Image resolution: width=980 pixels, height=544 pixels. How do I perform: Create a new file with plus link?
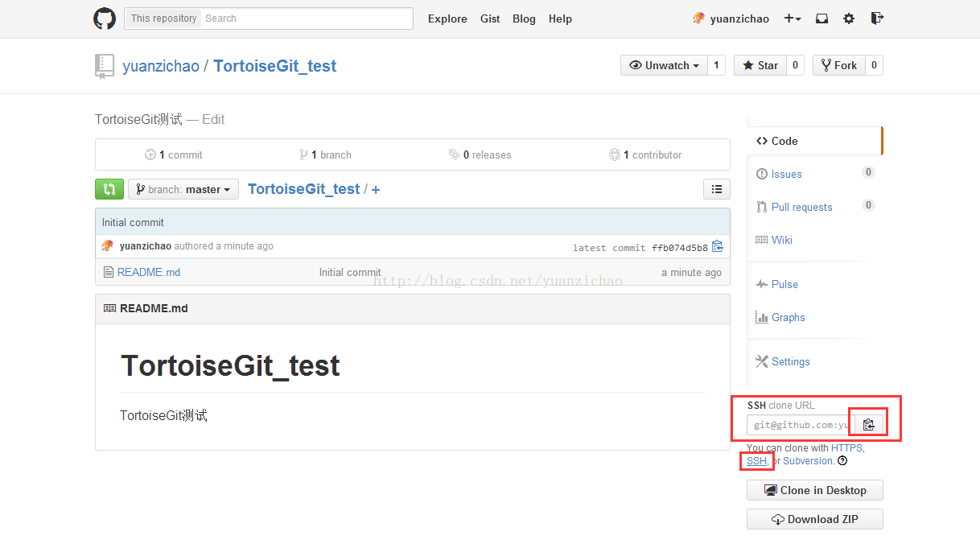[x=376, y=190]
